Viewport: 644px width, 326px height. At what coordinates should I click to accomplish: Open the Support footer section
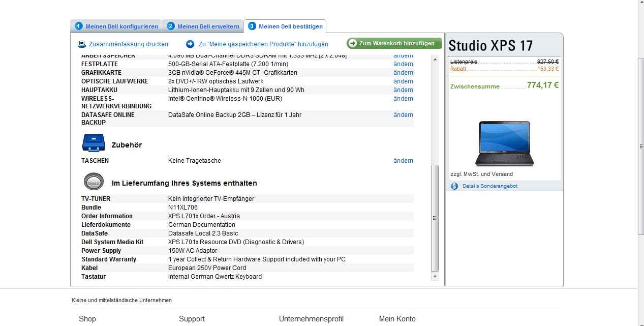(192, 319)
